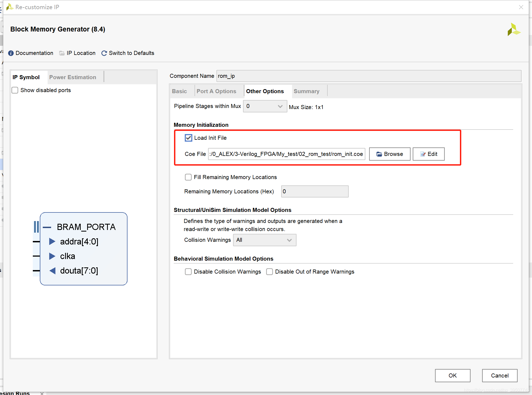532x395 pixels.
Task: Click the BRAM_PORTA bus interface expand icon
Action: click(x=47, y=227)
